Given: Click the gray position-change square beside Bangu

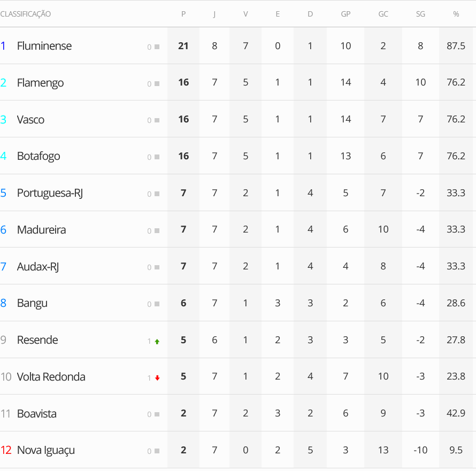Looking at the screenshot, I should tap(157, 304).
